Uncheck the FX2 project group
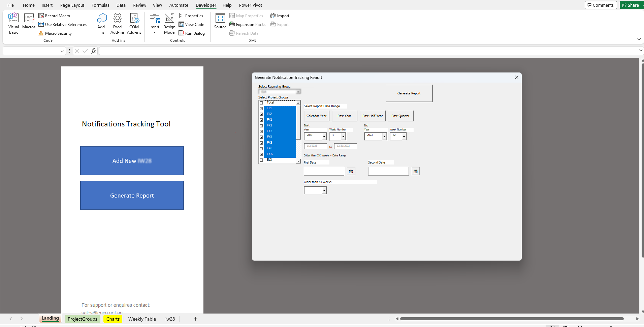The height and width of the screenshot is (327, 644). (x=261, y=126)
